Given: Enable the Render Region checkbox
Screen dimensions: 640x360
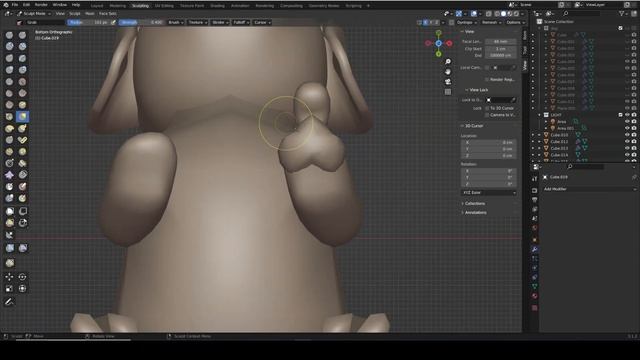Looking at the screenshot, I should tap(487, 80).
